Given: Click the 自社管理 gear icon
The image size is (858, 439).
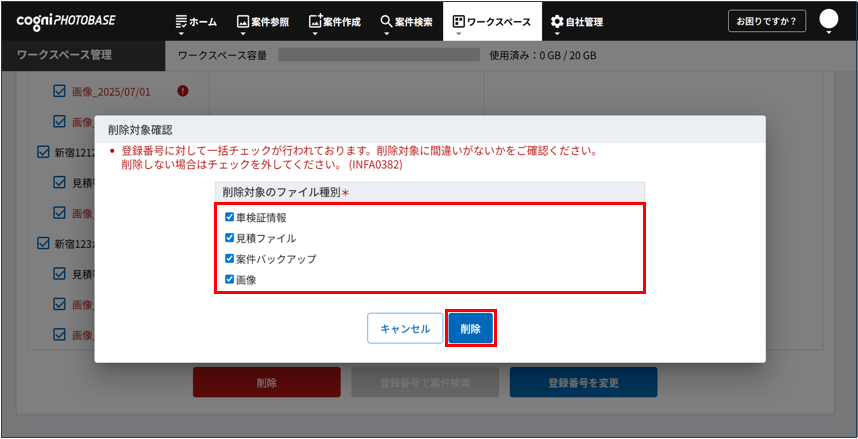Looking at the screenshot, I should tap(557, 21).
